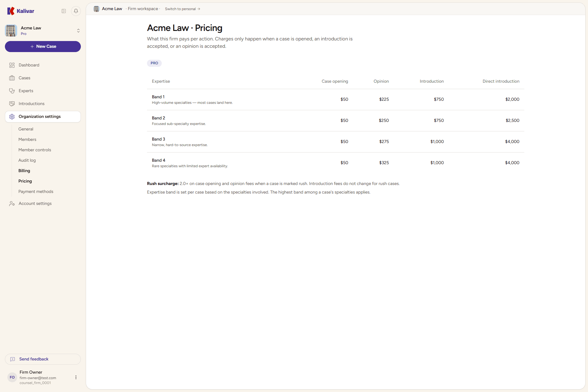Select the Band 1 row label
Screen dimensions: 588x392
tap(158, 97)
